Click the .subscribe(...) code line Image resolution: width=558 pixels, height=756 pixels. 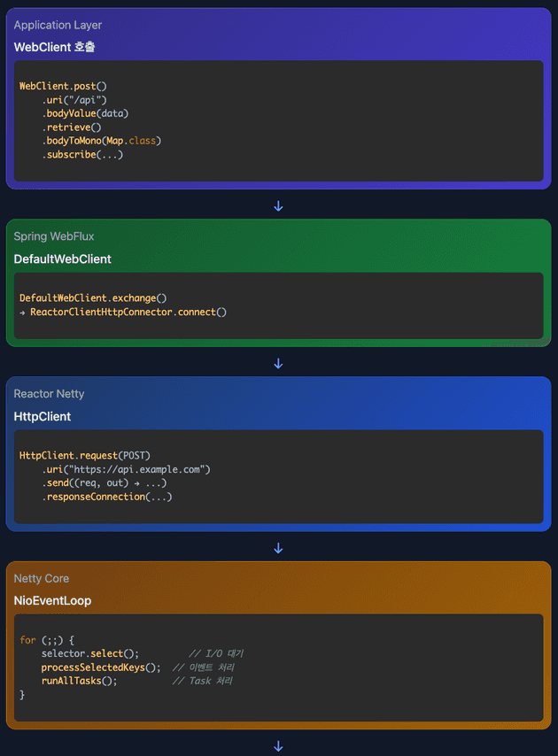coord(82,155)
